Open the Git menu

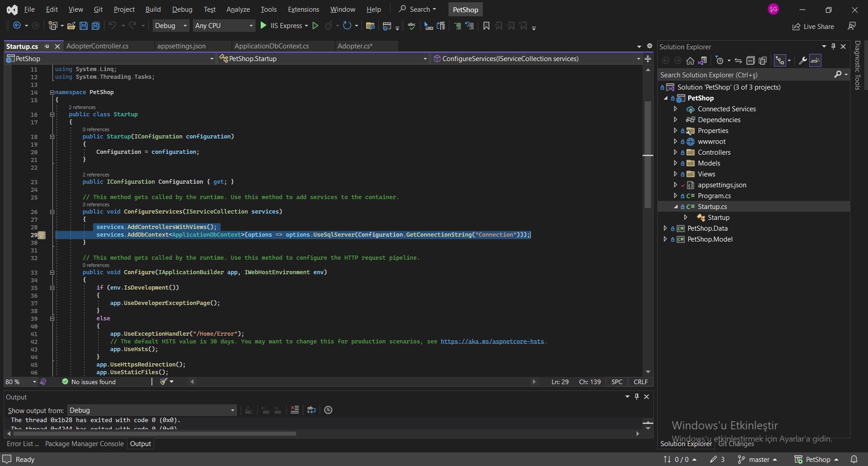98,9
